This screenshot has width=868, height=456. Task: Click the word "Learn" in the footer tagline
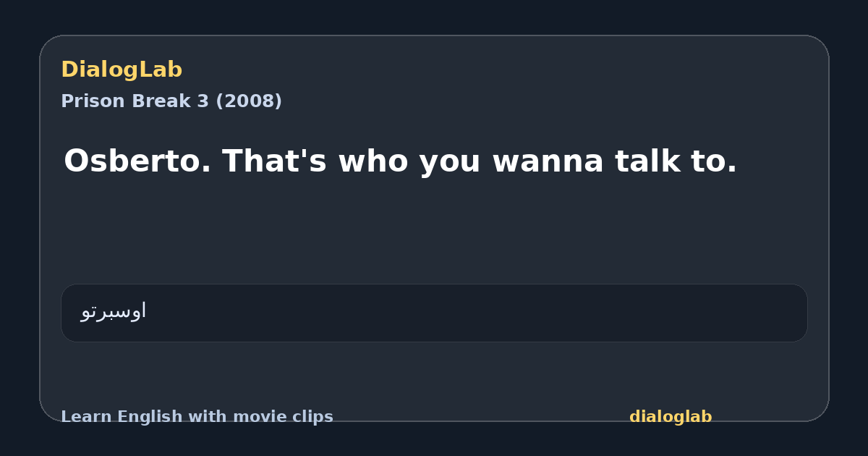coord(86,417)
